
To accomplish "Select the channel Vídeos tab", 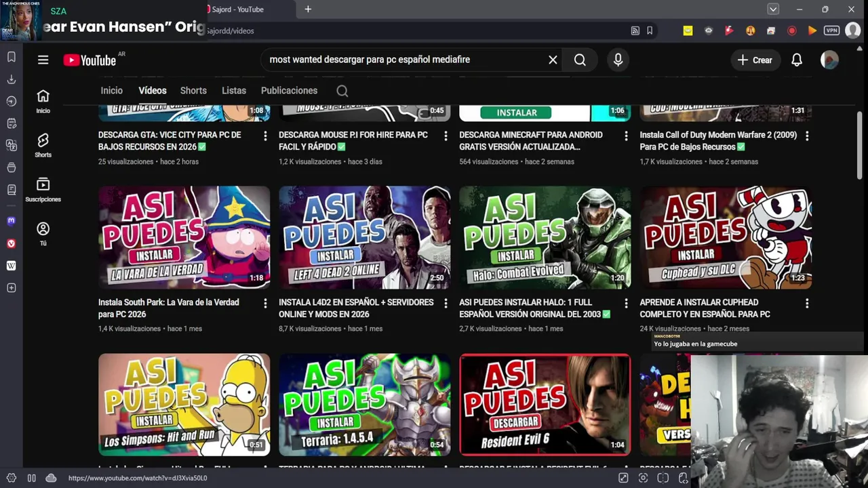I will pos(153,90).
